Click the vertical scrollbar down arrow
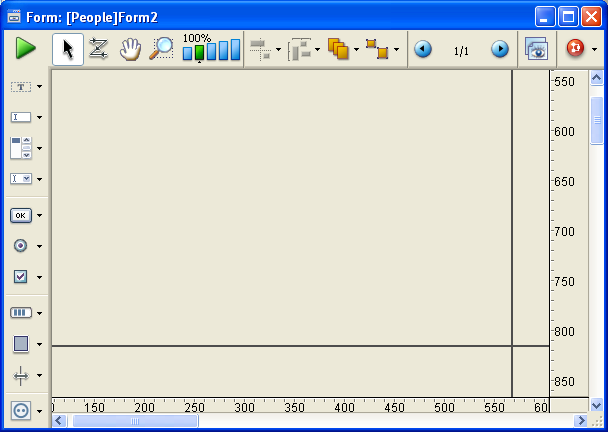 596,405
